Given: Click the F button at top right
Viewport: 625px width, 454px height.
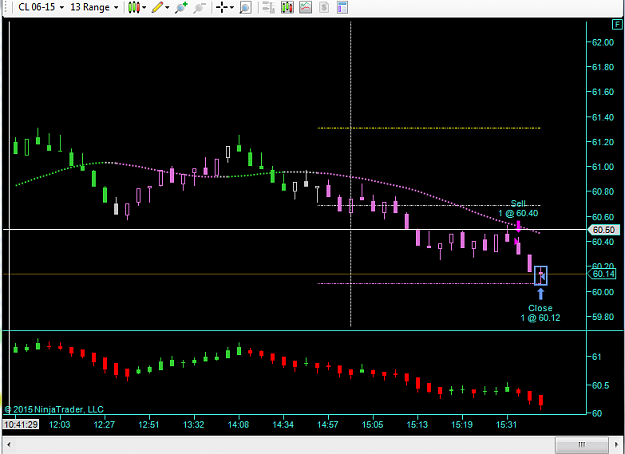Looking at the screenshot, I should click(x=617, y=25).
